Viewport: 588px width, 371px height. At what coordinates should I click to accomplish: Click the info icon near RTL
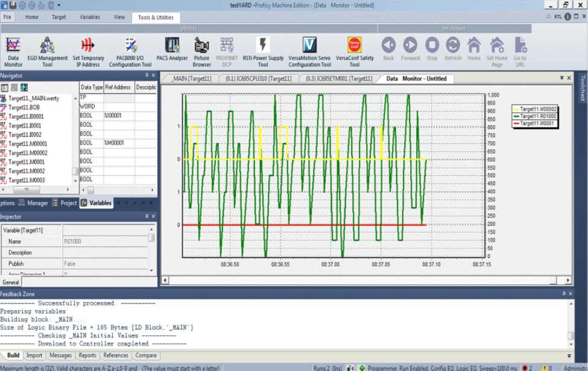coord(567,16)
